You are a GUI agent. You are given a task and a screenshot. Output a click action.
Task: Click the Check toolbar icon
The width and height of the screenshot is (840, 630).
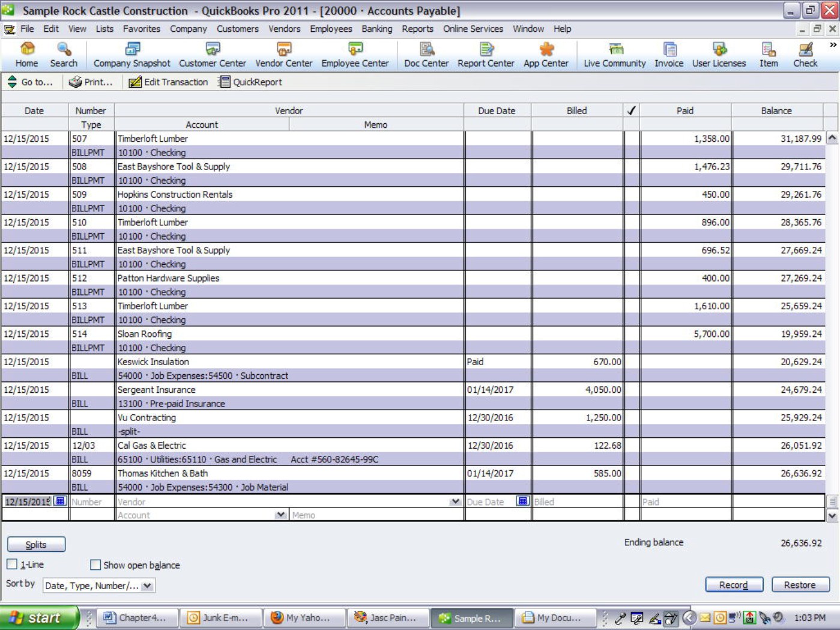pyautogui.click(x=805, y=55)
